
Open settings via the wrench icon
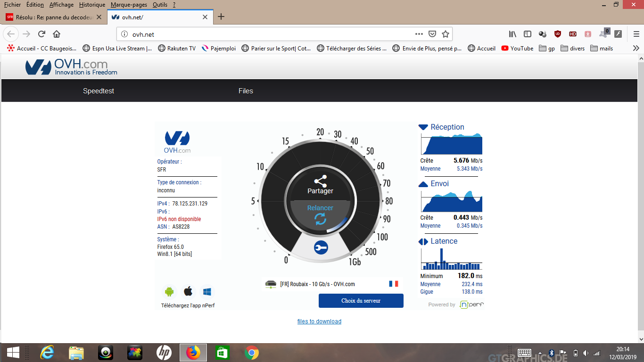(x=321, y=247)
